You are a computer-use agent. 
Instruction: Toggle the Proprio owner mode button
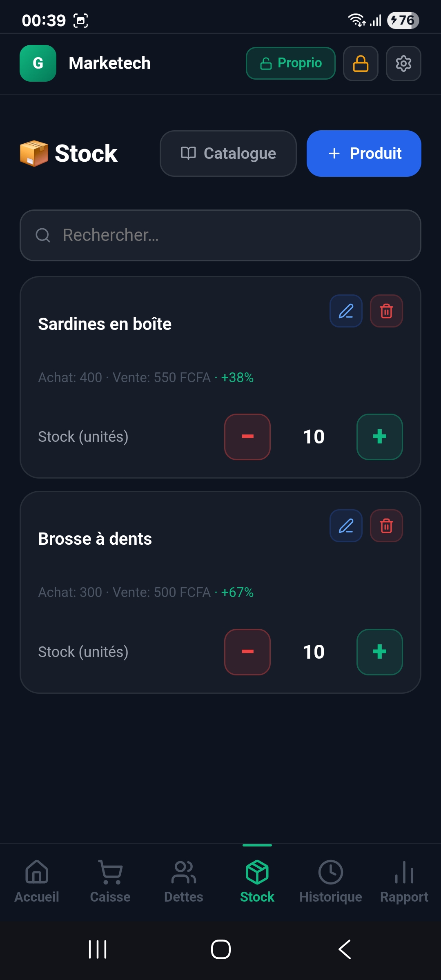[x=290, y=63]
